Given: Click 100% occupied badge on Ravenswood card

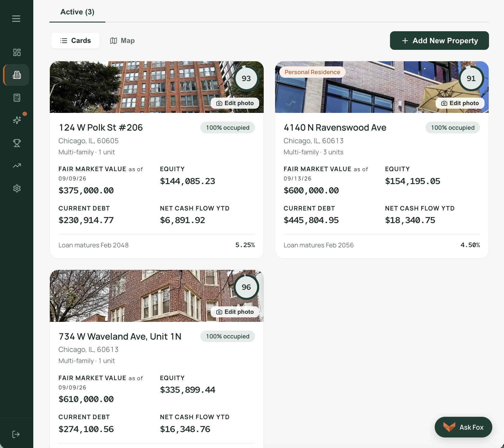Looking at the screenshot, I should (x=453, y=128).
